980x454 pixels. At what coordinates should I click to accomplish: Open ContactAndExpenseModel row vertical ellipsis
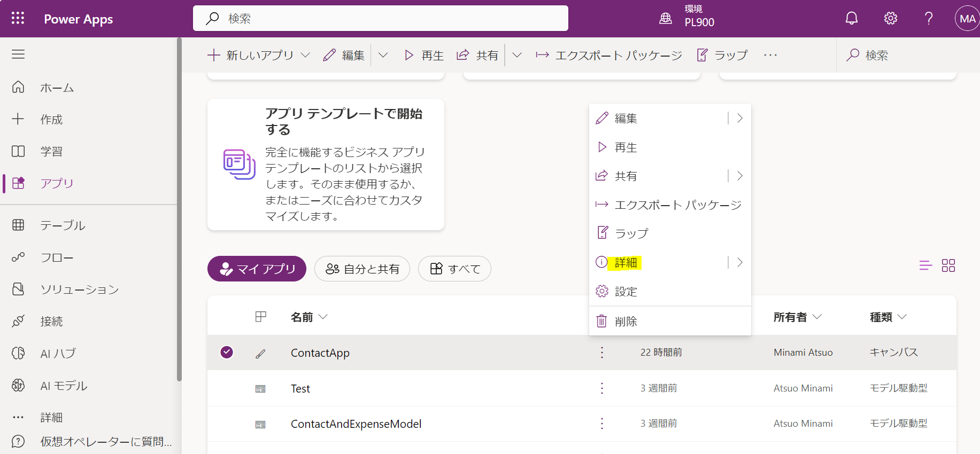point(602,424)
